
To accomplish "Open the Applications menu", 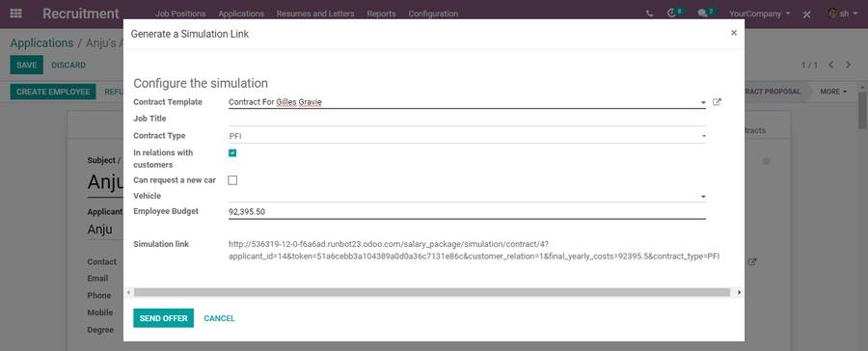I will [241, 13].
